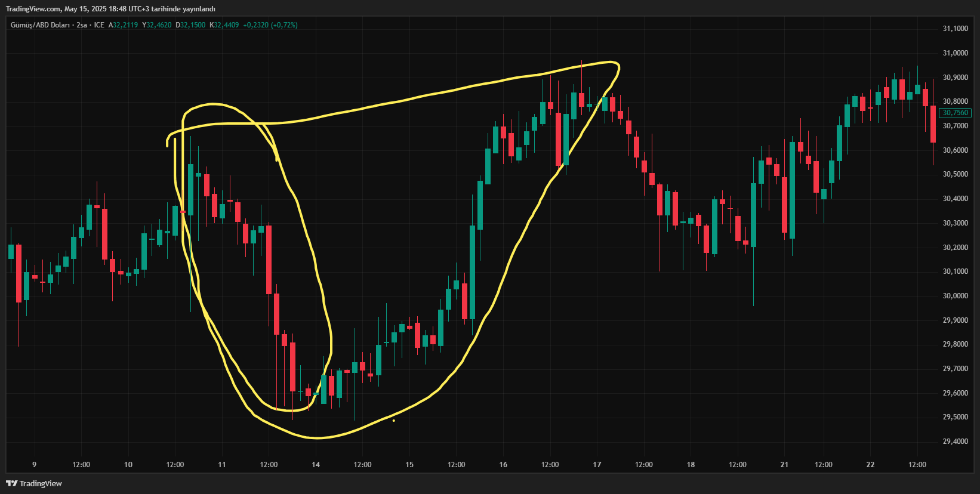Click price axis label 30,0000

pos(956,296)
